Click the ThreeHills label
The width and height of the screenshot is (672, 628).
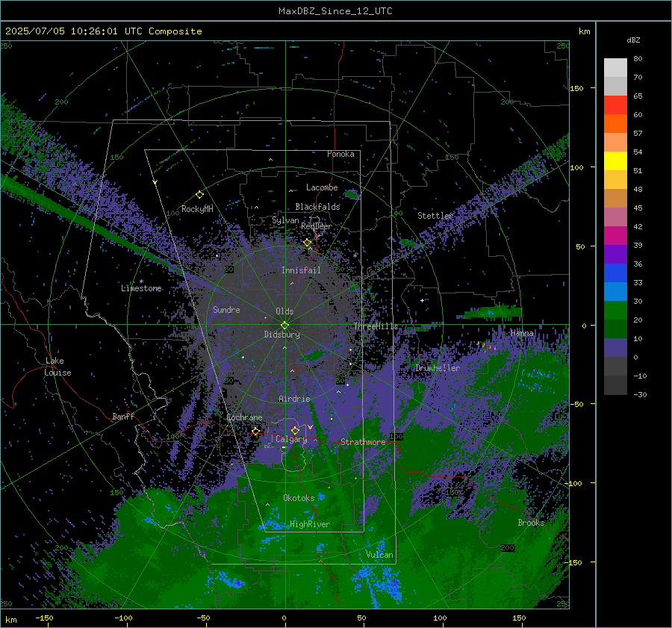point(376,326)
